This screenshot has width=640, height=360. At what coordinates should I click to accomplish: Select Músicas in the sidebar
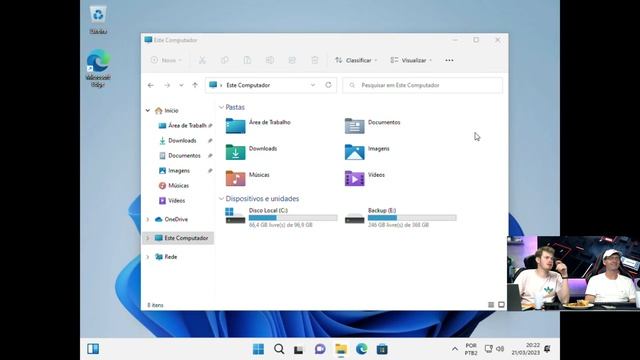coord(174,186)
